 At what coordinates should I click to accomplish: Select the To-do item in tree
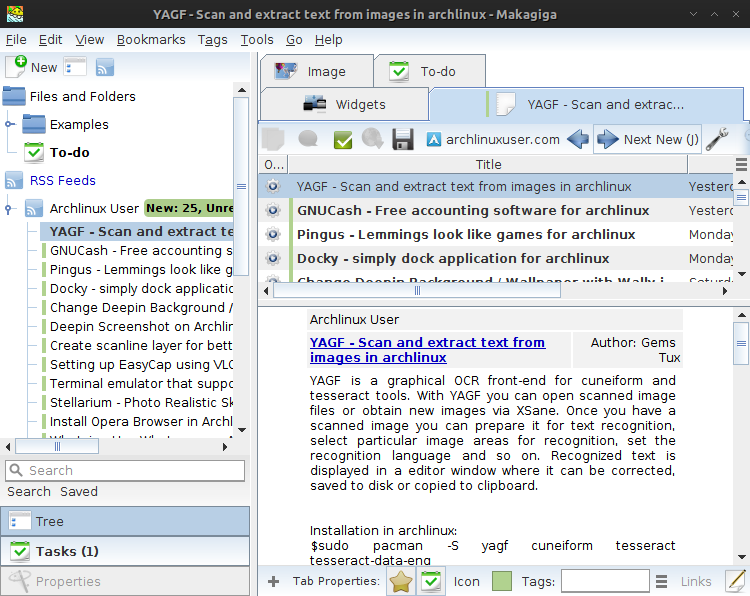click(x=69, y=153)
